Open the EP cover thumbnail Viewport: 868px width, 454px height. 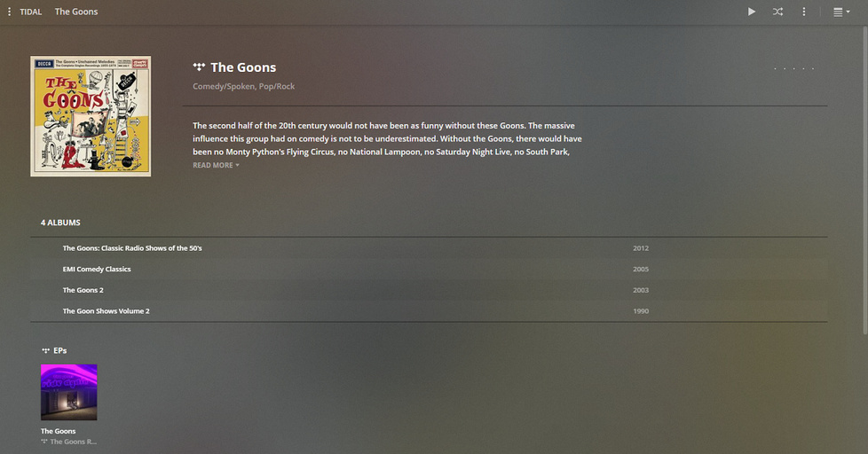(x=68, y=392)
